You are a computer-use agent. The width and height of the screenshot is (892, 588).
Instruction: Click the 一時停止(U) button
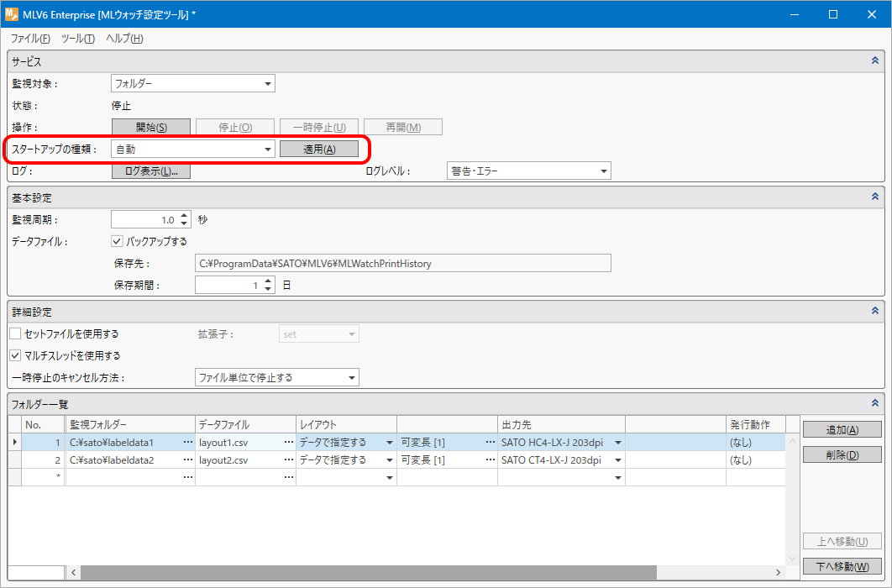[319, 128]
